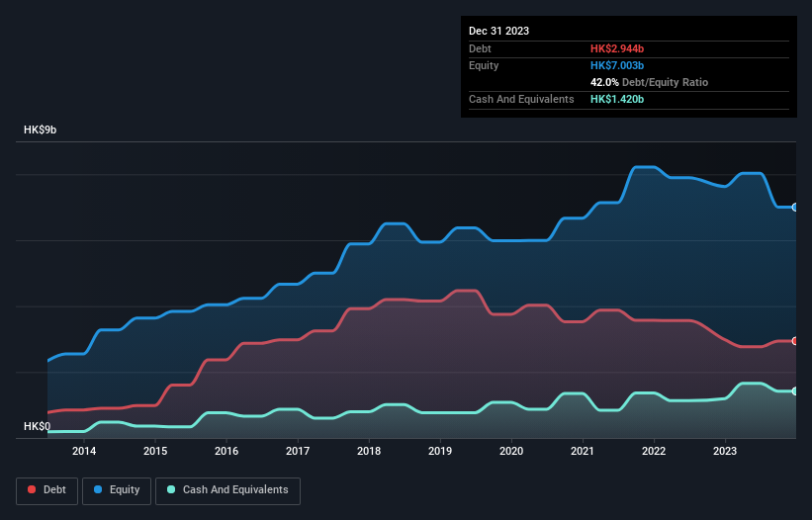Screen dimensions: 812x520
Task: Click the 2017 x-axis label
Action: pos(298,451)
